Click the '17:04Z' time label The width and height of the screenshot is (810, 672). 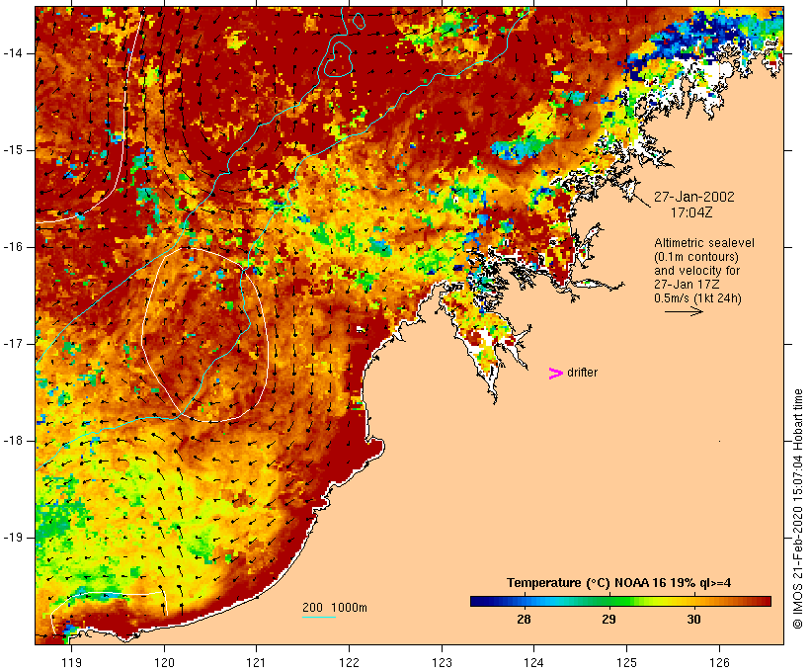point(691,212)
